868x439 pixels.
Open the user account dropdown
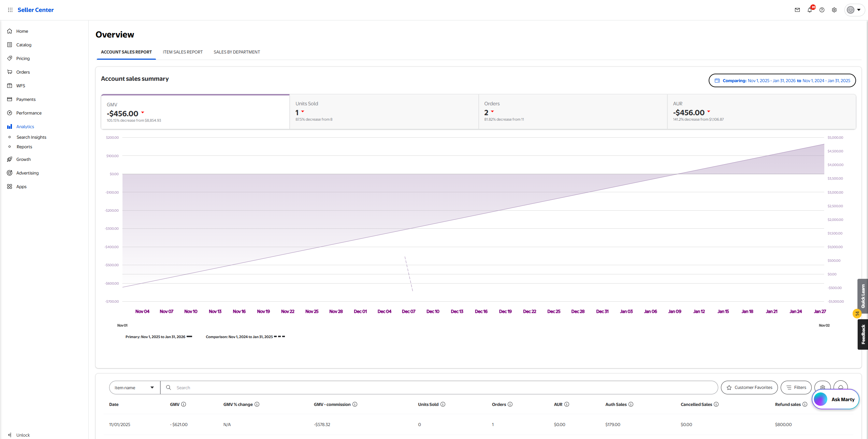(854, 10)
